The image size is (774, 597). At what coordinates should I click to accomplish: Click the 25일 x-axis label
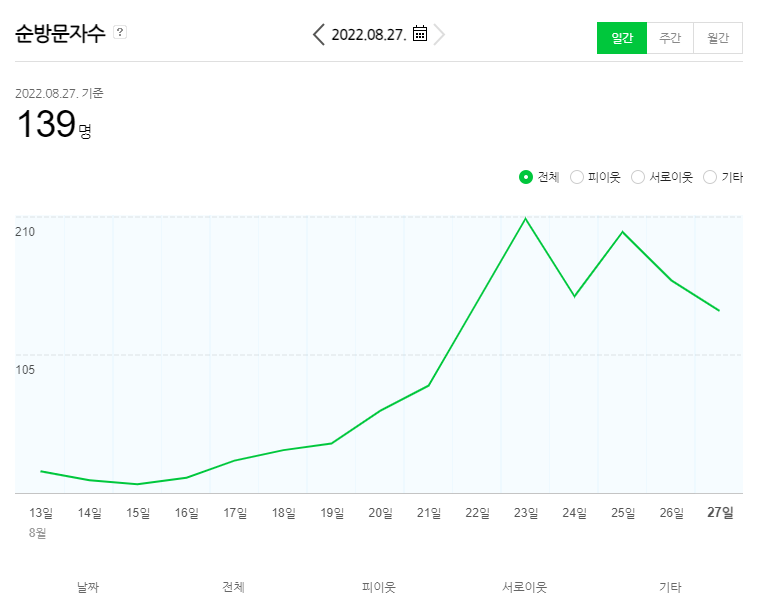622,513
